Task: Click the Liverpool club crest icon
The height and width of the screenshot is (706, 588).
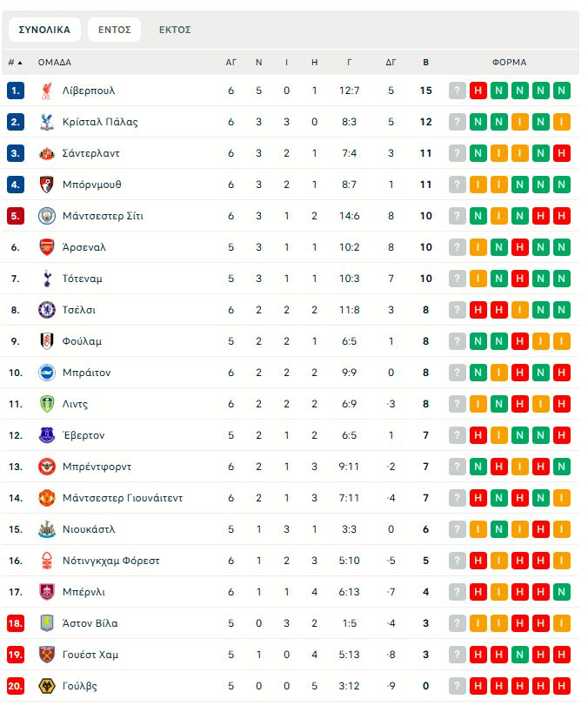Action: 47,91
